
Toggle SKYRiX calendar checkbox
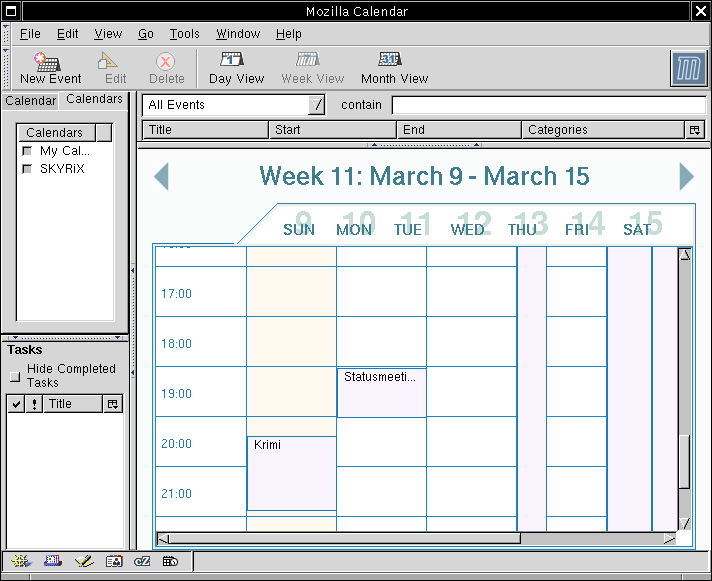pyautogui.click(x=27, y=169)
